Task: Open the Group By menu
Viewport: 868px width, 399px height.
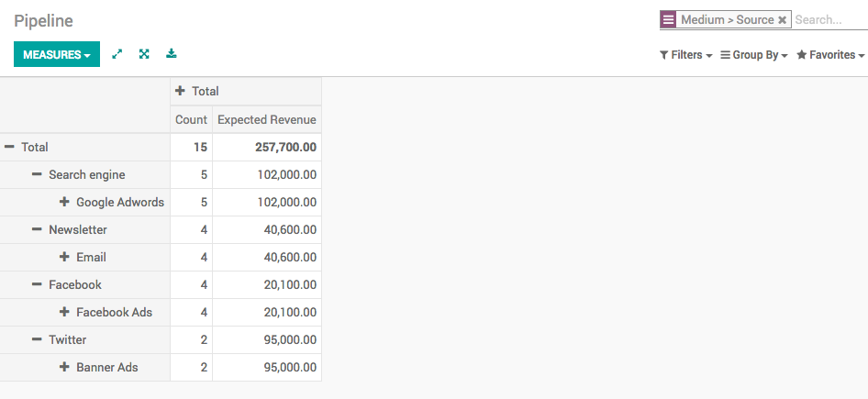Action: (x=754, y=55)
